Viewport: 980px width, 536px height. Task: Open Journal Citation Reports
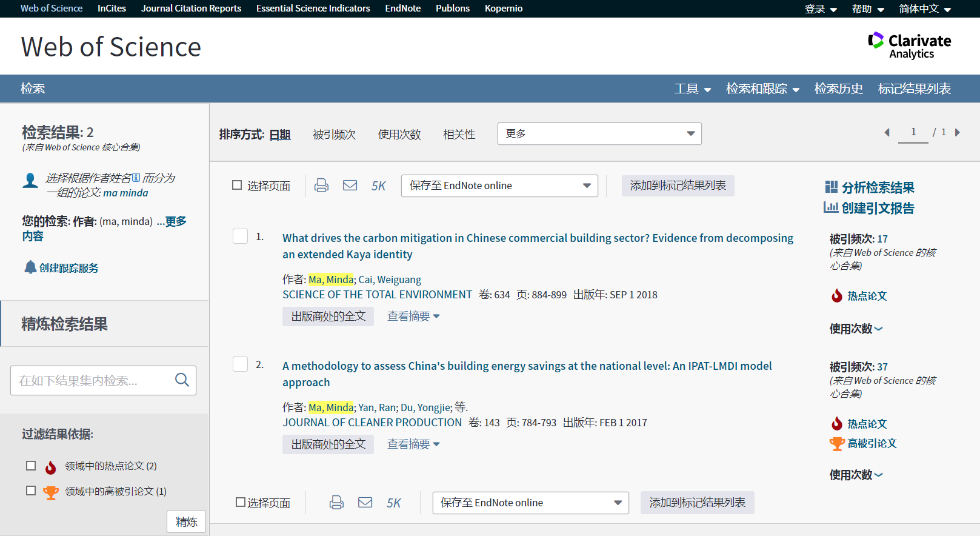[191, 8]
